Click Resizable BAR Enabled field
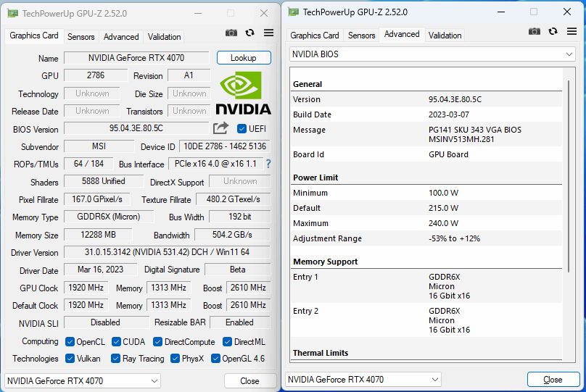 [x=240, y=322]
